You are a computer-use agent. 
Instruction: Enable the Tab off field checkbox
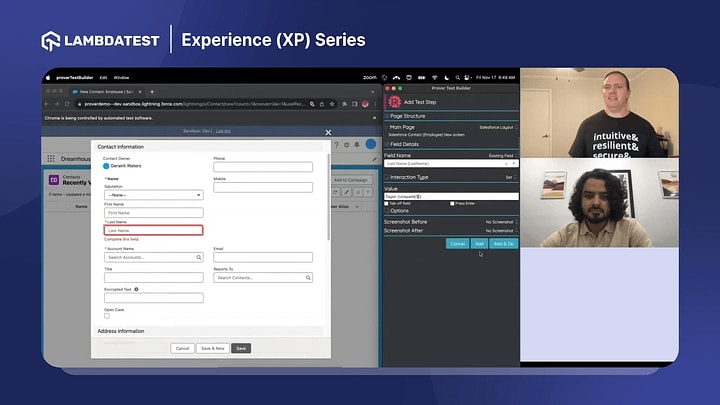[386, 203]
